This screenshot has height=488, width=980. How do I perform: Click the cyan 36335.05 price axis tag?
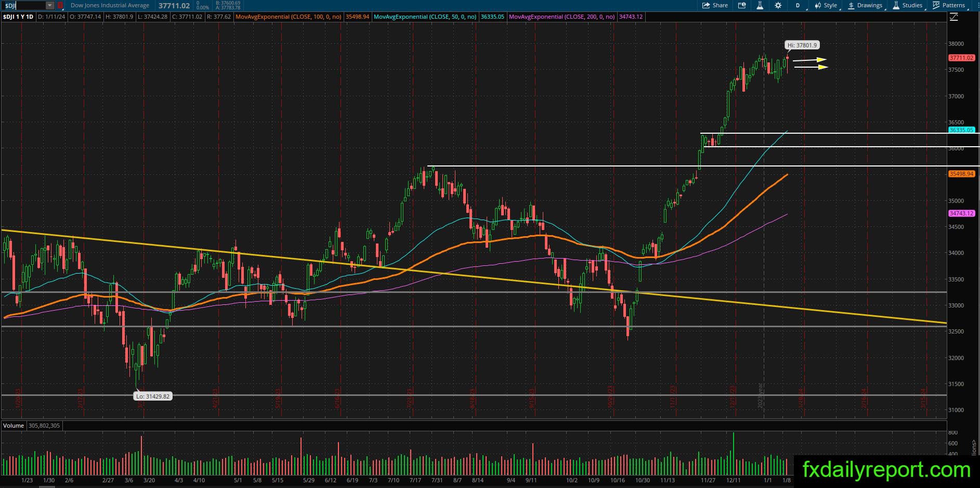tap(961, 130)
